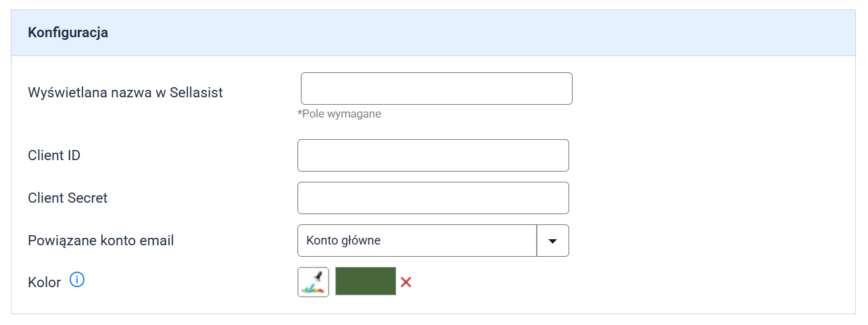Click empty area of Konfiguracja header bar

[x=473, y=32]
